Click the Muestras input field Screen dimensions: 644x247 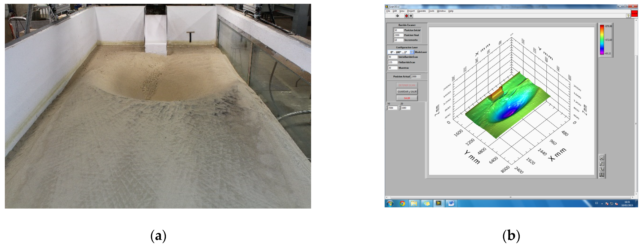pyautogui.click(x=392, y=68)
